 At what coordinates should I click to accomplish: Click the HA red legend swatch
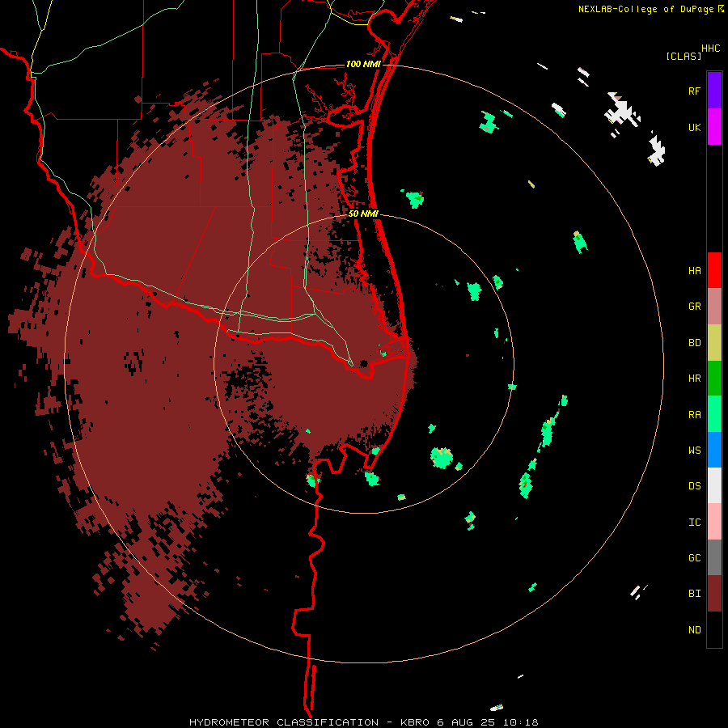tap(714, 270)
